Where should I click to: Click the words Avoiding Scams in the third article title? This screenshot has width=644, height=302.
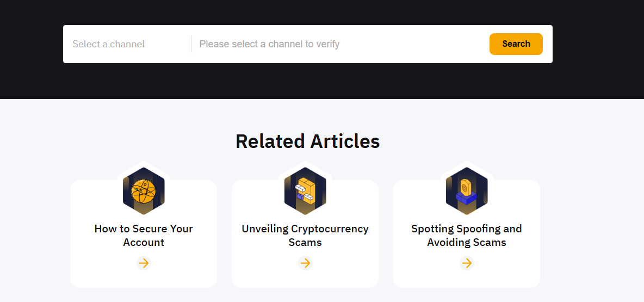pyautogui.click(x=467, y=243)
